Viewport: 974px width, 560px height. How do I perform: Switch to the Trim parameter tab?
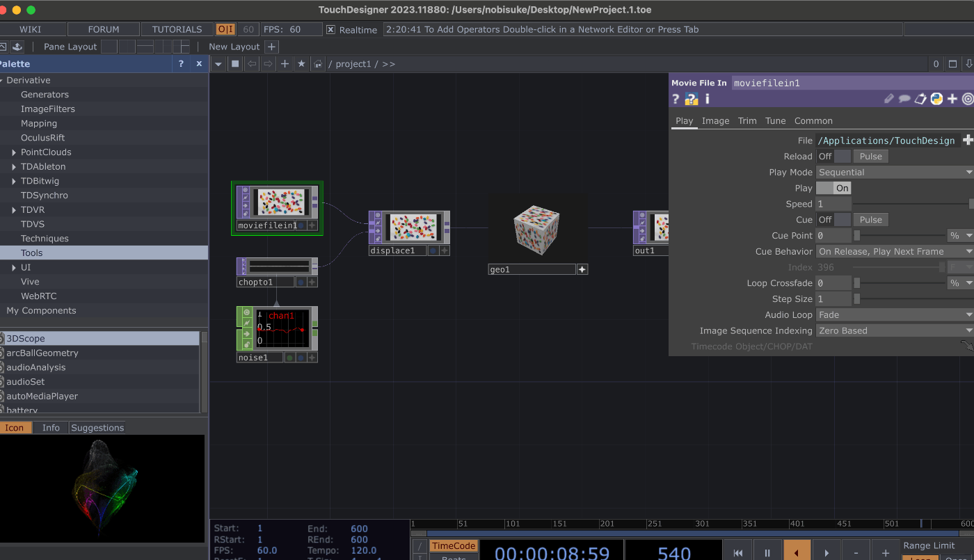tap(747, 120)
